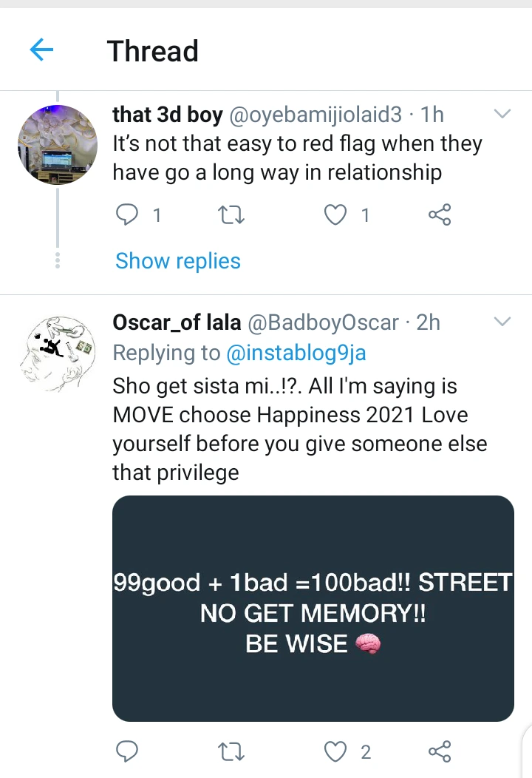Tap the back arrow in Thread header
532x778 pixels.
tap(41, 50)
